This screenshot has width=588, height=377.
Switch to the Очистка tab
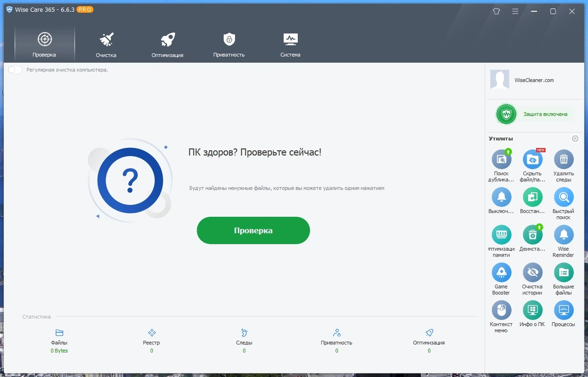[106, 45]
